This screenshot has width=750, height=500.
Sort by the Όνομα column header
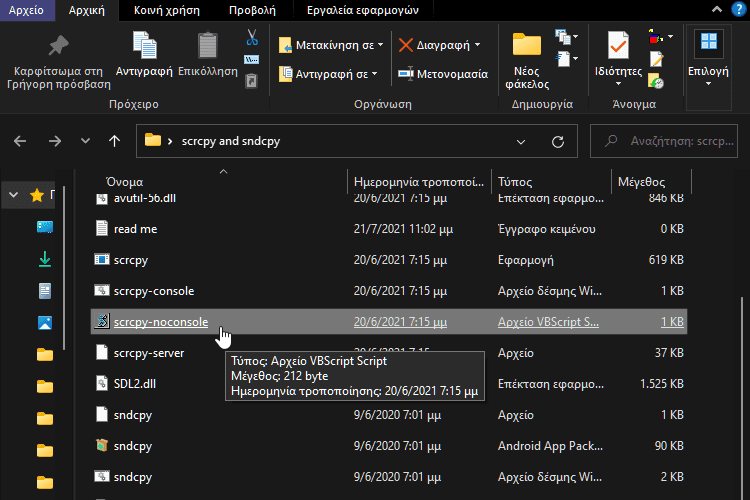point(124,182)
